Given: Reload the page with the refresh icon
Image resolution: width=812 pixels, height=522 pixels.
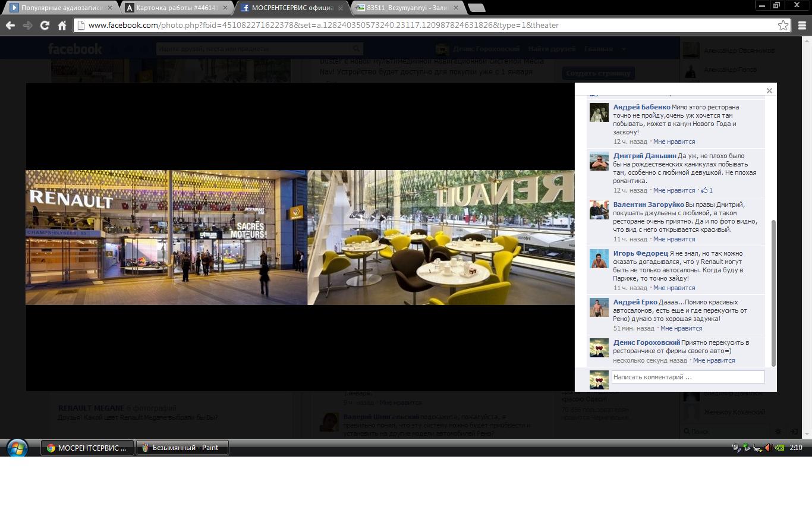Looking at the screenshot, I should [x=45, y=25].
